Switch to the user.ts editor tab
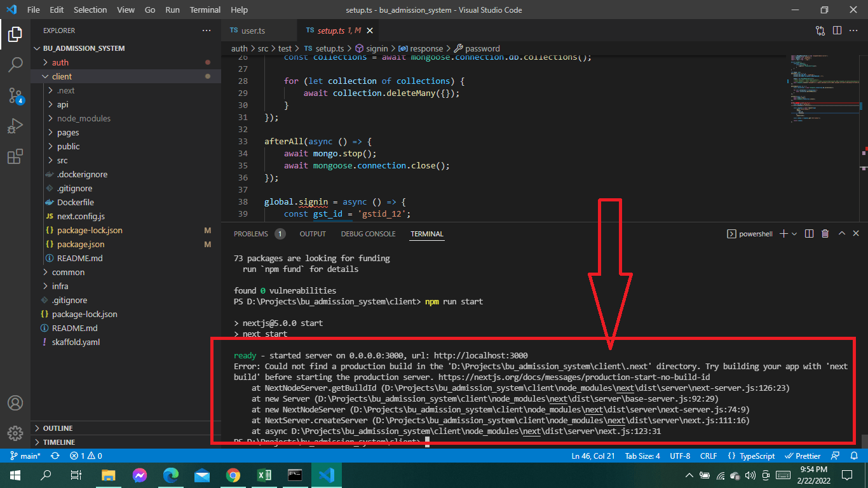The width and height of the screenshot is (868, 488). 259,30
